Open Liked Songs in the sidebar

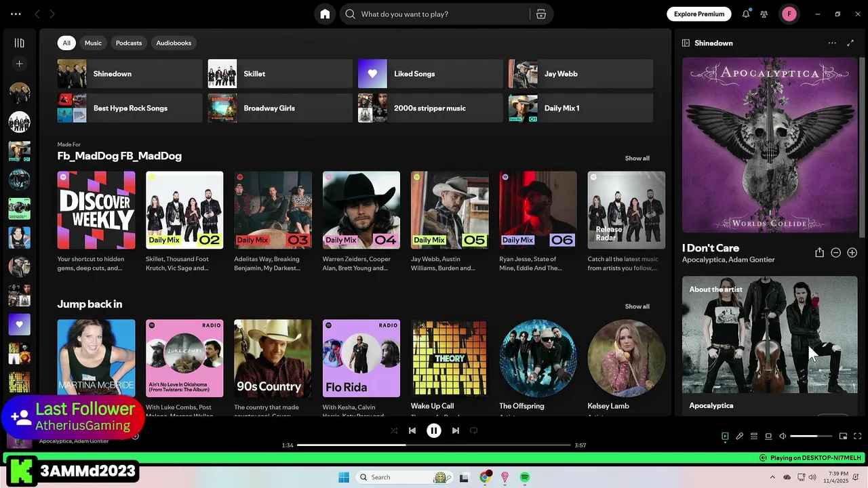(19, 324)
